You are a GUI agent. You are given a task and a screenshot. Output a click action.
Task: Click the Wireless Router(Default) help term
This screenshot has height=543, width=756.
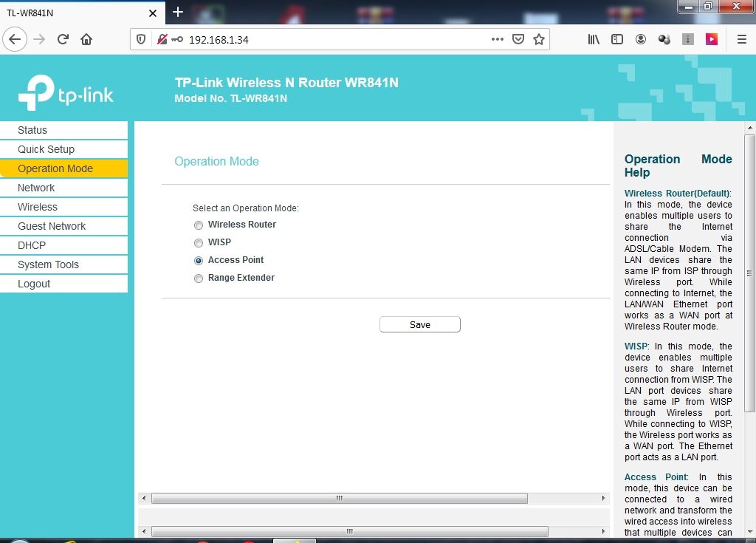pyautogui.click(x=677, y=193)
